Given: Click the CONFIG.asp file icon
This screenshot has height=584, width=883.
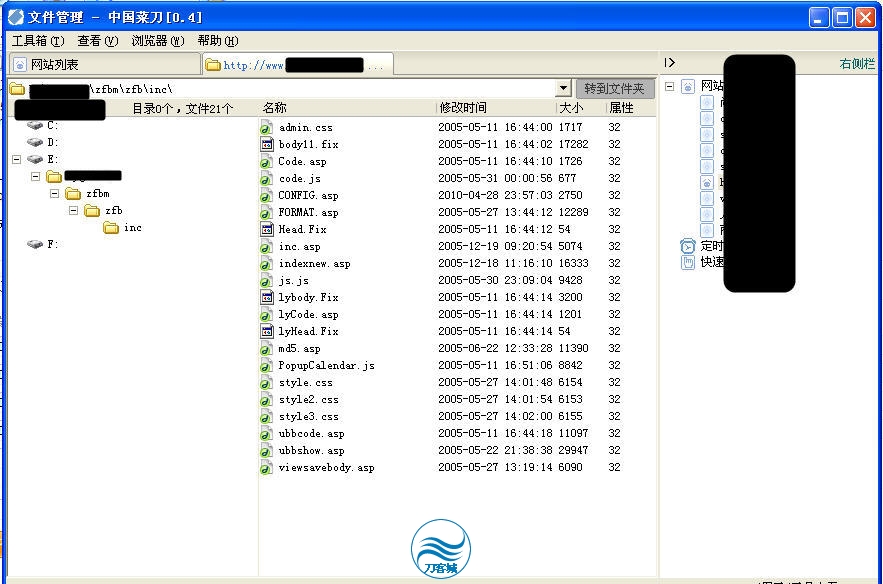Looking at the screenshot, I should 266,195.
